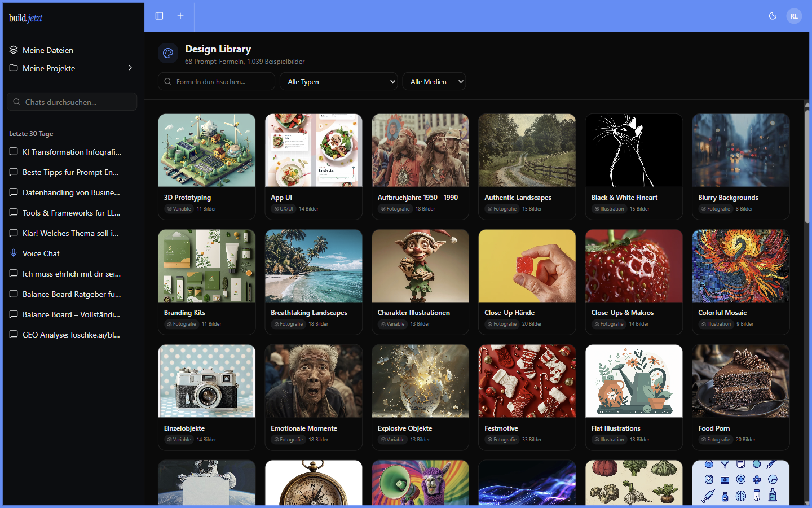The width and height of the screenshot is (812, 508).
Task: Click the Black & White Fineart title
Action: pyautogui.click(x=624, y=198)
